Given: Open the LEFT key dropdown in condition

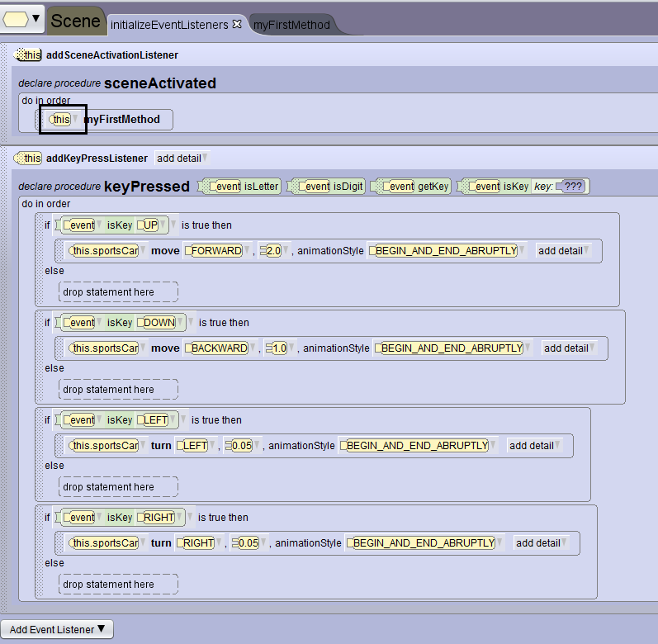Looking at the screenshot, I should [x=157, y=420].
